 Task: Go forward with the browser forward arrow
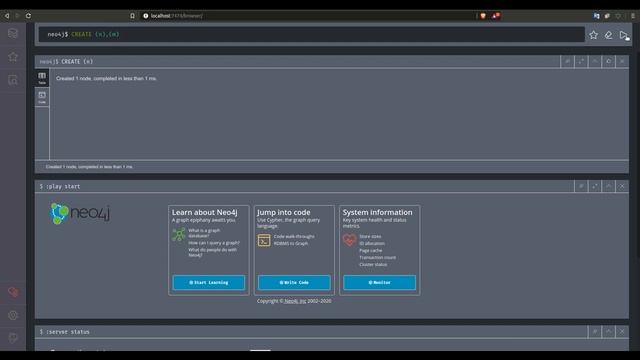18,16
